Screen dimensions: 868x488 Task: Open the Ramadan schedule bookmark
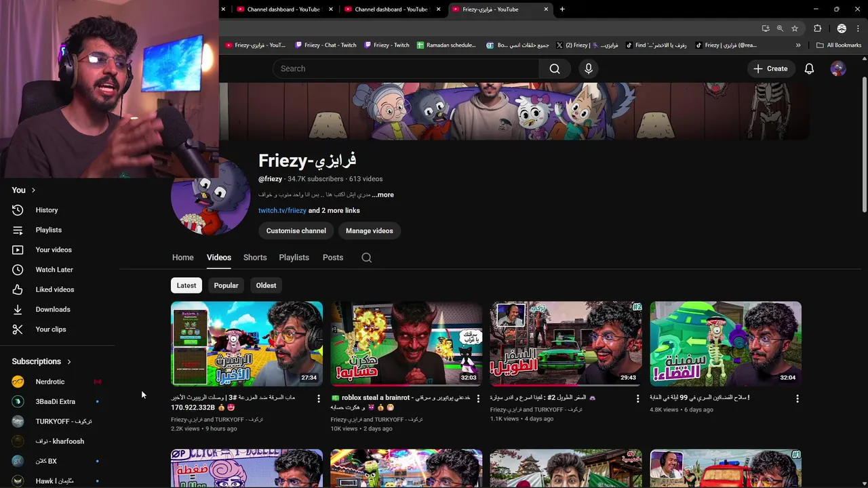tap(446, 45)
